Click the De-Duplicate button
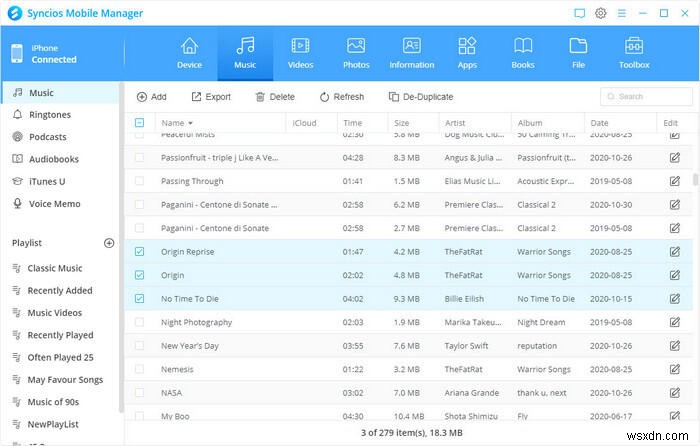 coord(421,97)
